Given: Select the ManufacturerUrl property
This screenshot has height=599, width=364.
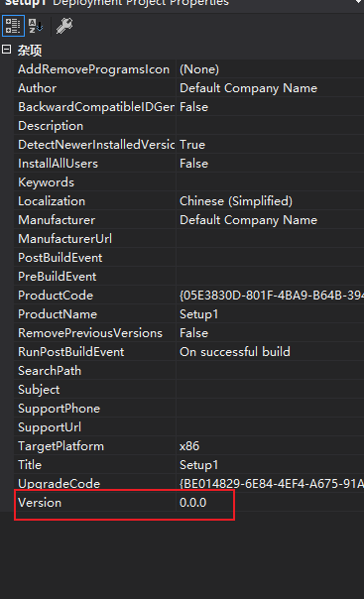Looking at the screenshot, I should 64,239.
